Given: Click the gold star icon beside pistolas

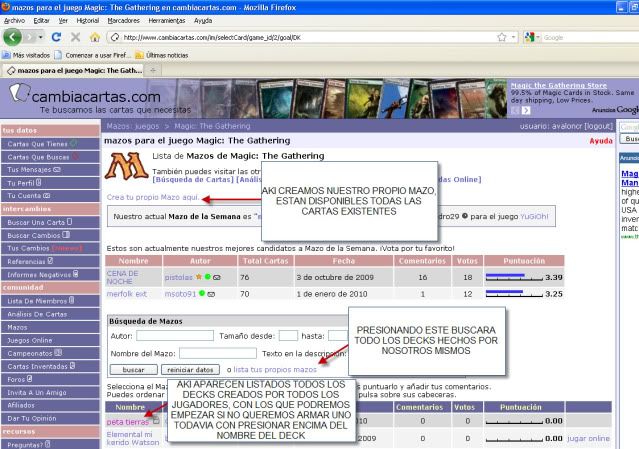Looking at the screenshot, I should [199, 277].
